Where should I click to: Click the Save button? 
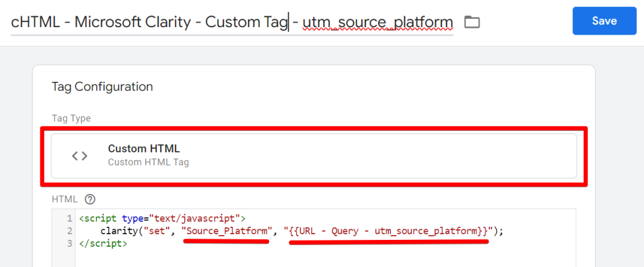tap(604, 21)
